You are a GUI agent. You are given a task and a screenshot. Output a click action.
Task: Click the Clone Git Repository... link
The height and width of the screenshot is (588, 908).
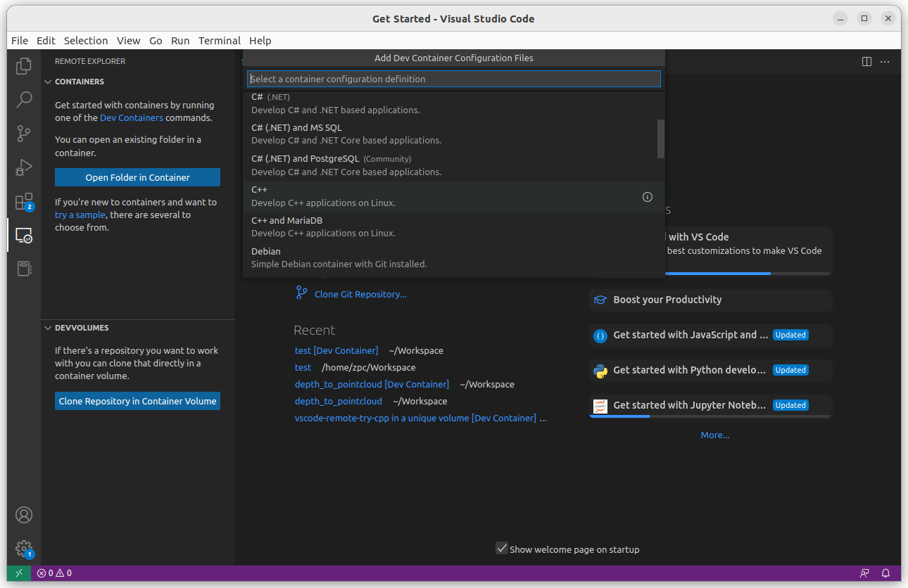pos(360,294)
